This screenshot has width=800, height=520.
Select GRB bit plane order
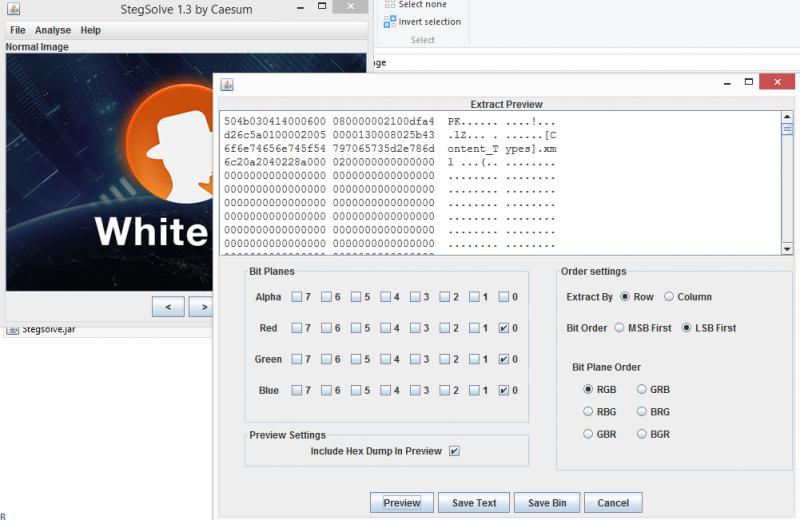click(642, 389)
